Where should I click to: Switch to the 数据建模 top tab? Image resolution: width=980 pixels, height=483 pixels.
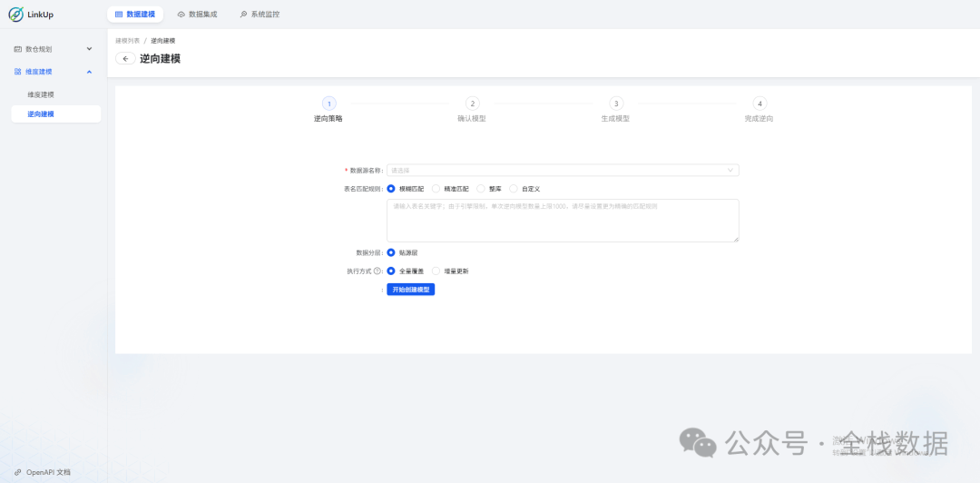tap(135, 15)
